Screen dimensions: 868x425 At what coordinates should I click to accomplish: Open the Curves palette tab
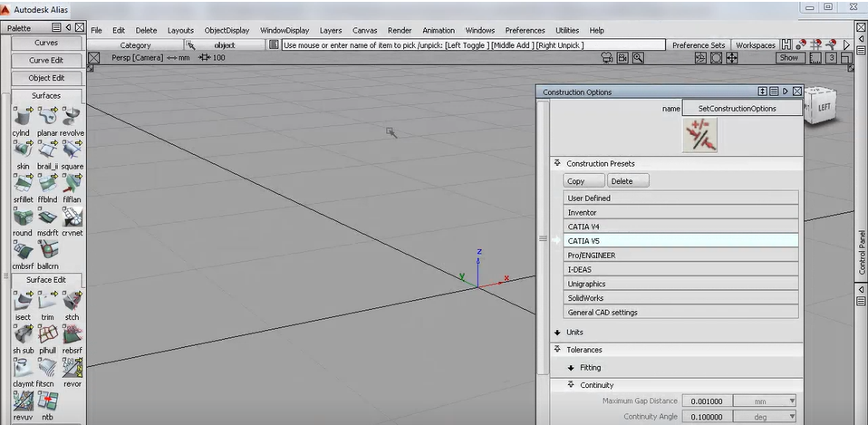pos(46,43)
